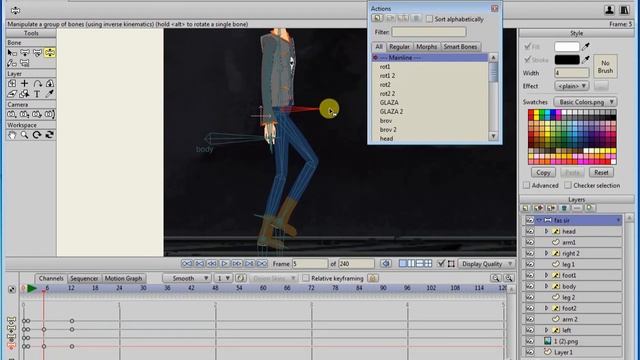The image size is (640, 360).
Task: Click the timeline zoom out magnifier
Action: [496, 278]
